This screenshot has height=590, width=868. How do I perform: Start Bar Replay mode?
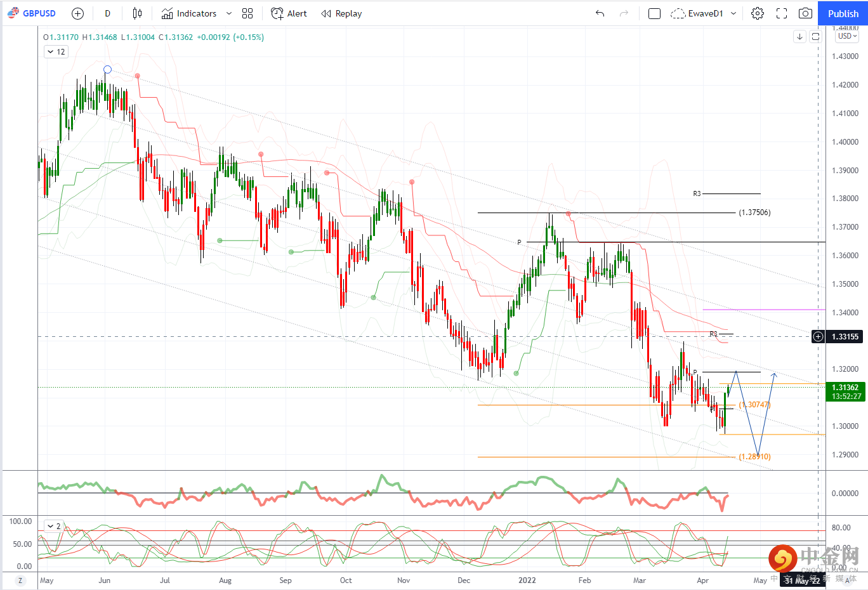(x=341, y=13)
